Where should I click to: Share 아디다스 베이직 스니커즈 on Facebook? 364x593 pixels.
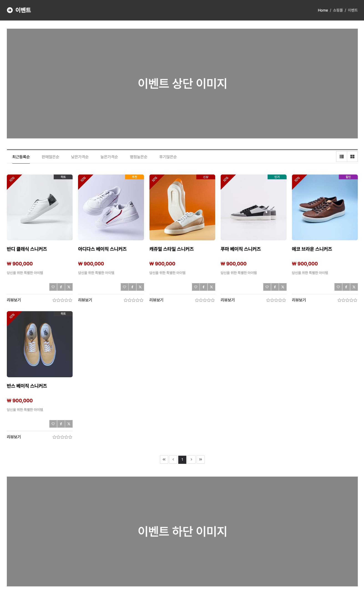132,287
